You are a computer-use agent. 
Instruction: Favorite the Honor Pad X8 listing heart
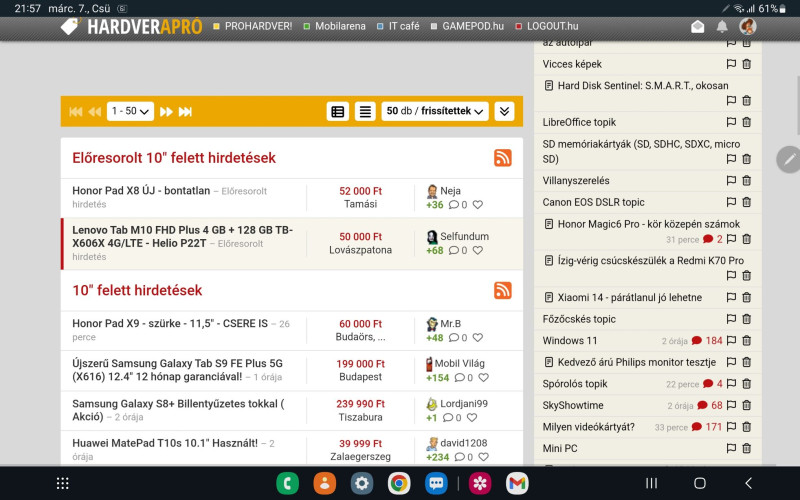click(478, 205)
